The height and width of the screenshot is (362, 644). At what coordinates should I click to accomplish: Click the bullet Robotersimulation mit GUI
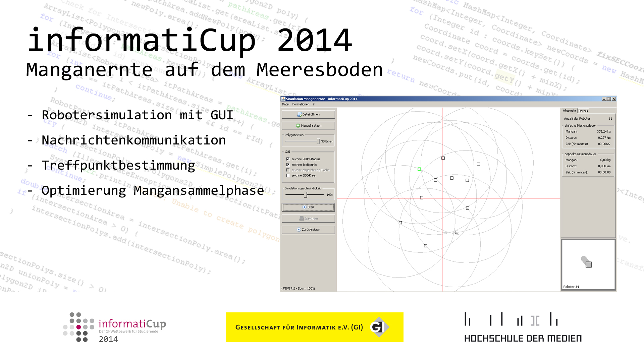(x=137, y=115)
